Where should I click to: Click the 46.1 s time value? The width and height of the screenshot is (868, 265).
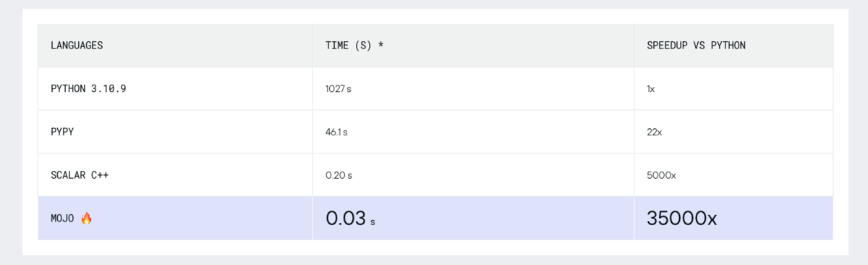pos(336,132)
